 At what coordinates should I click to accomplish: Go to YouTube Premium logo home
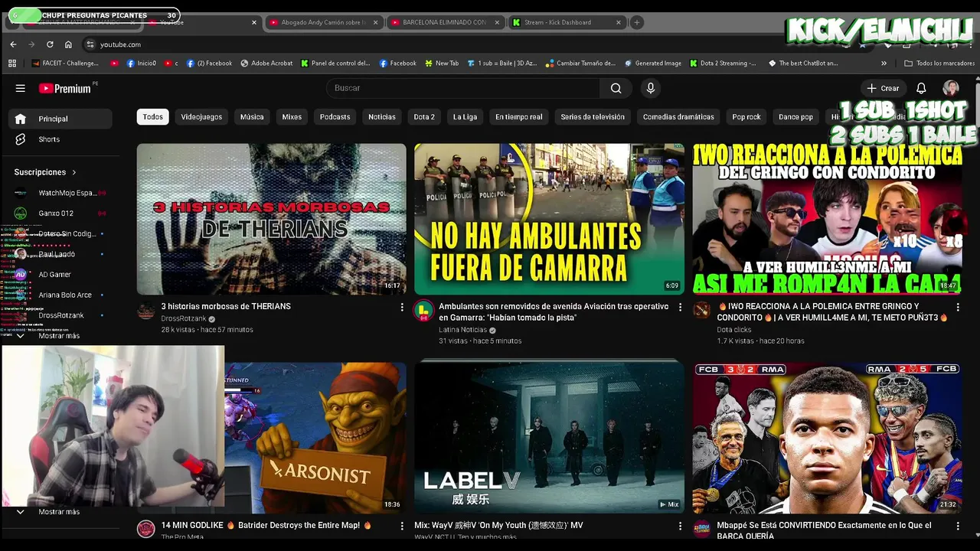tap(65, 88)
